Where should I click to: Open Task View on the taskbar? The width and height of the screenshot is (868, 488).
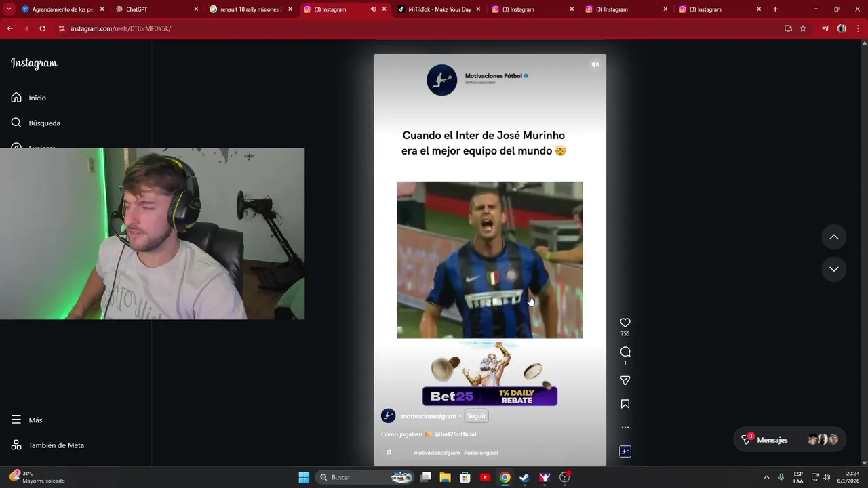(425, 477)
